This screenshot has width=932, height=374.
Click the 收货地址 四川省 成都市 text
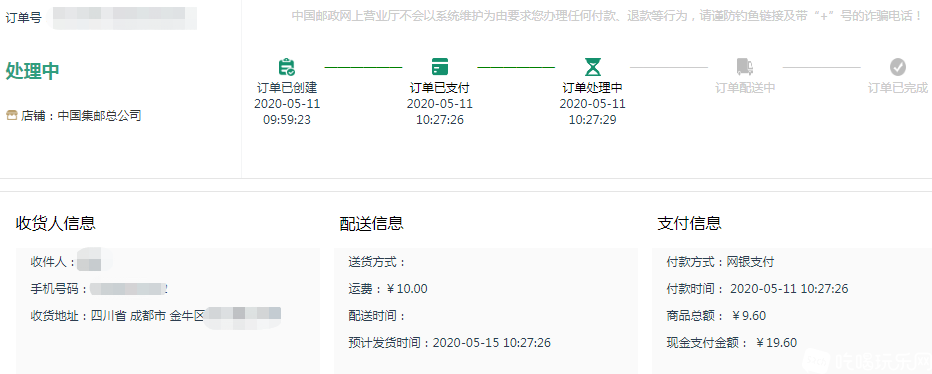[118, 316]
